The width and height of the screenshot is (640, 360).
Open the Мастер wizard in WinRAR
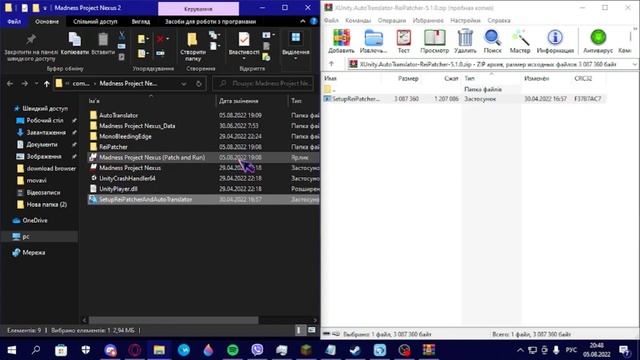(520, 41)
